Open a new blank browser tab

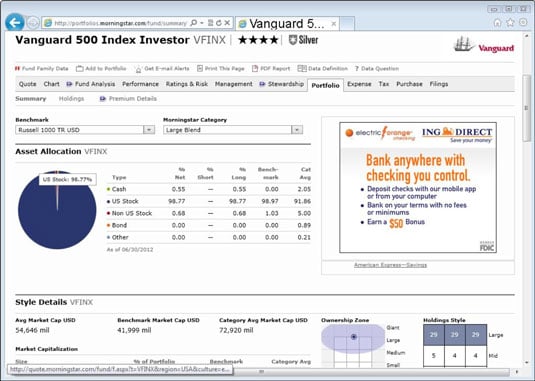(x=347, y=24)
